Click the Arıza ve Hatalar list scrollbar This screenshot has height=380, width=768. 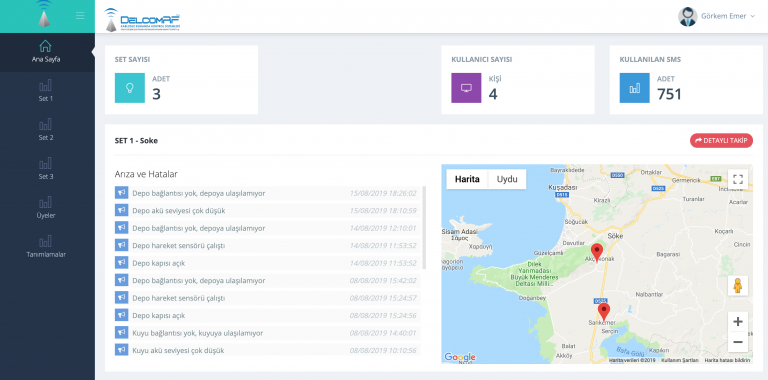click(424, 228)
